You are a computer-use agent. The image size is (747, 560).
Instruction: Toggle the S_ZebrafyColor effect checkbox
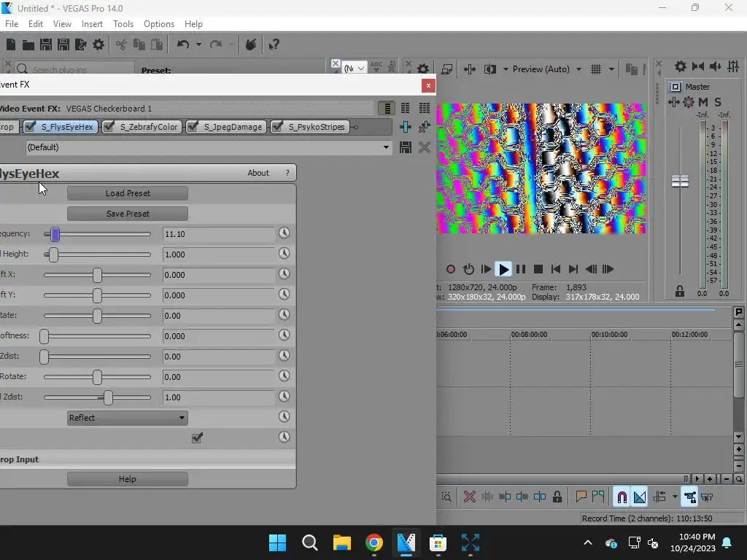point(109,126)
